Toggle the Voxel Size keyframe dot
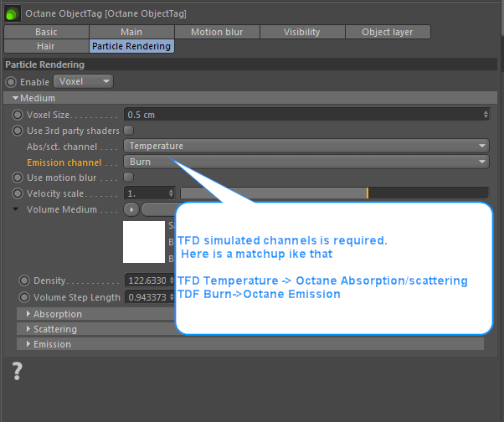504x422 pixels. click(x=18, y=115)
